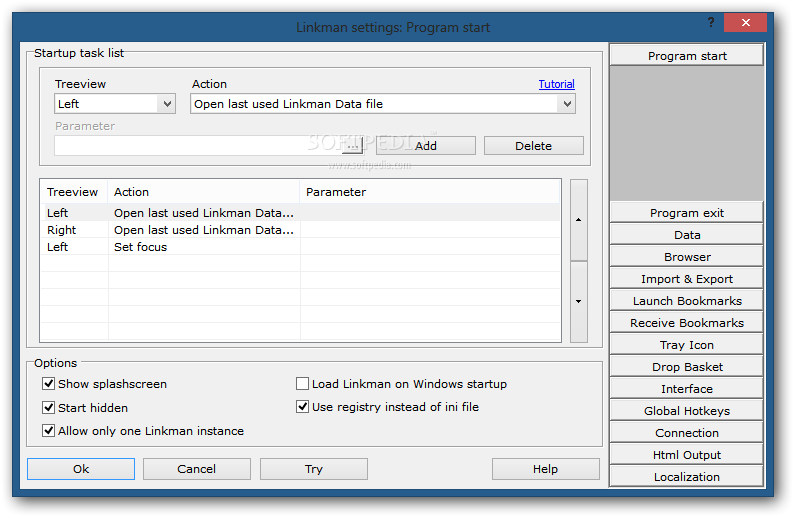Click the Treeview column header
The width and height of the screenshot is (794, 517).
74,192
